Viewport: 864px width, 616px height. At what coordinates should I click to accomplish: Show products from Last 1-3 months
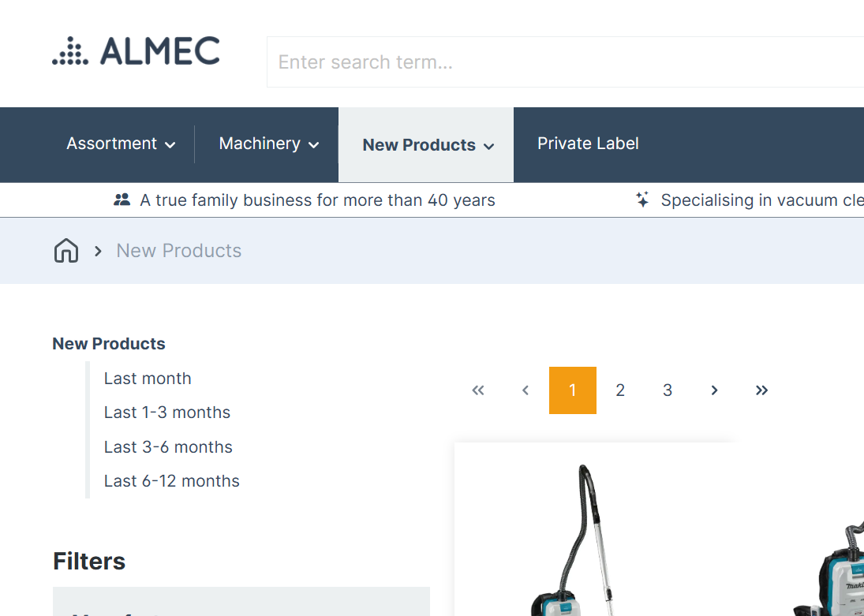(167, 413)
